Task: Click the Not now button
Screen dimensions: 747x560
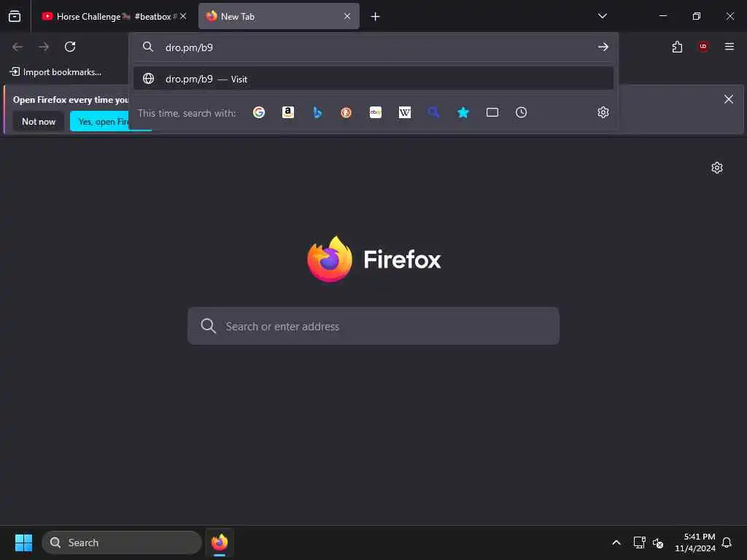Action: coord(39,122)
